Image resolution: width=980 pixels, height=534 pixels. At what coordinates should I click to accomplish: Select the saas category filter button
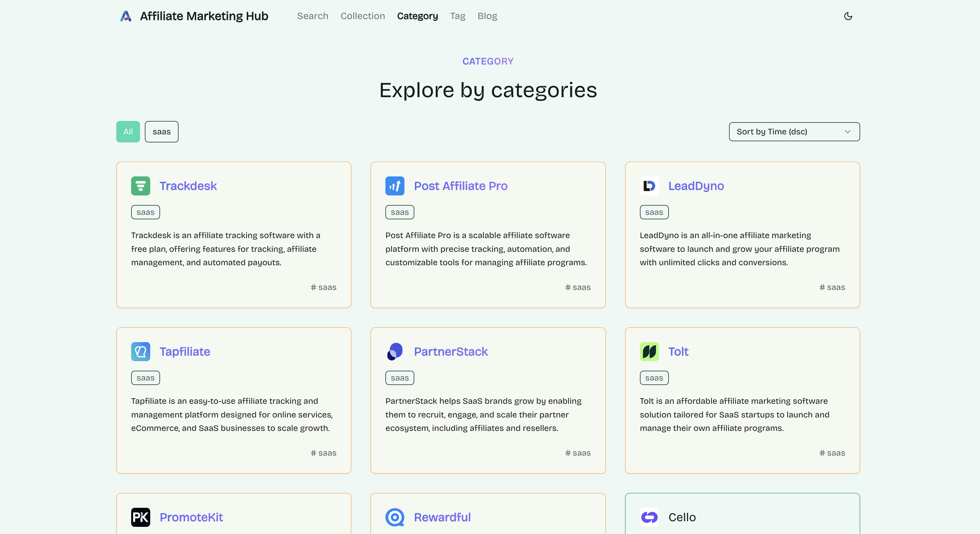[161, 132]
